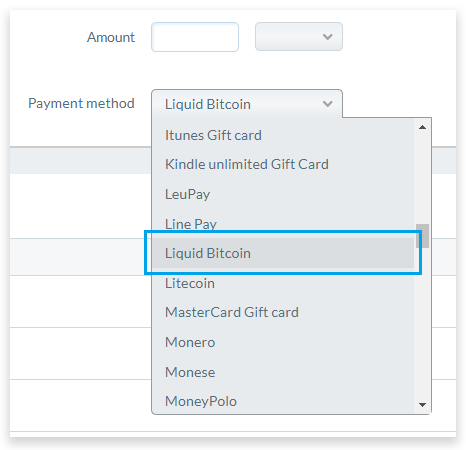Click the scrollbar down arrow in list

point(422,405)
